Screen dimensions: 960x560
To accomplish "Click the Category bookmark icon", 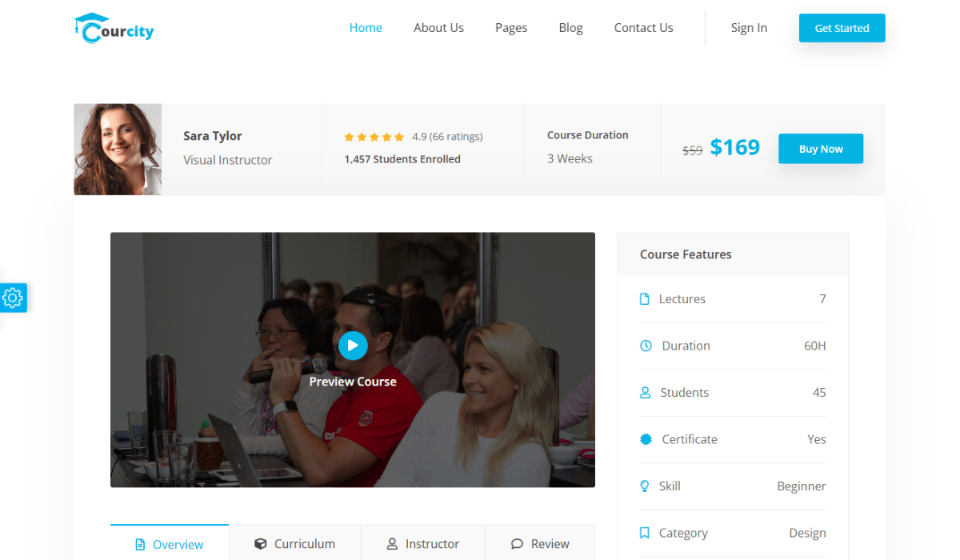I will click(x=645, y=533).
